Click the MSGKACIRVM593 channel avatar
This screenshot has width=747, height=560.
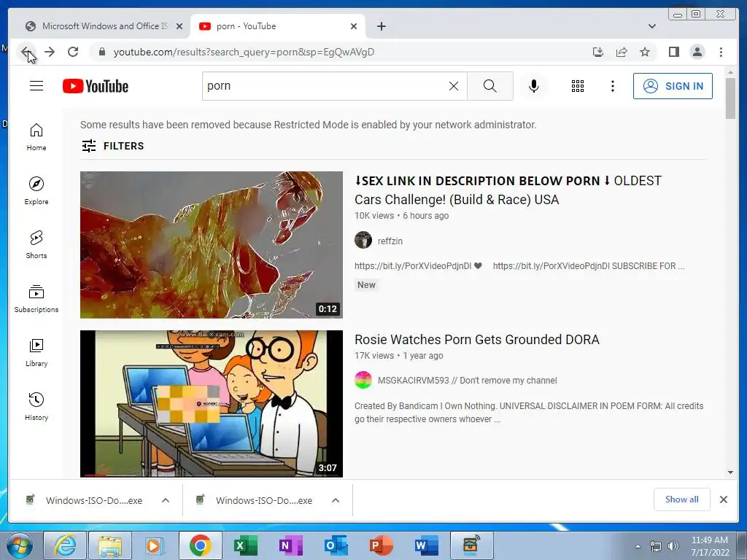pos(363,380)
